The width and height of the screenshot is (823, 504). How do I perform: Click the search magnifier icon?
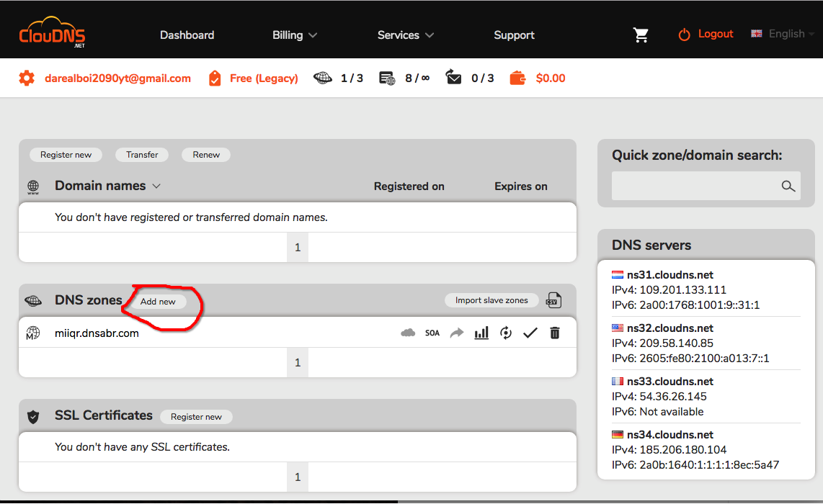pos(788,186)
